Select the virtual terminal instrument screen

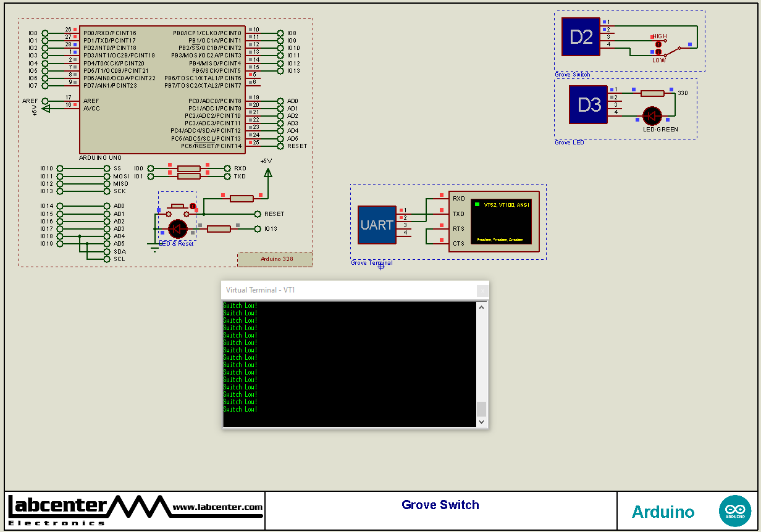point(501,221)
